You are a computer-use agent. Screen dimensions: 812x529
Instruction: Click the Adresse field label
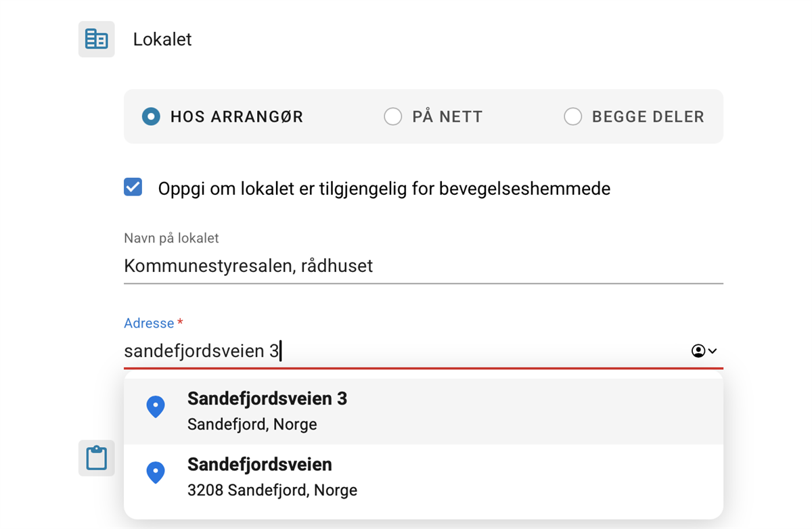click(x=149, y=323)
